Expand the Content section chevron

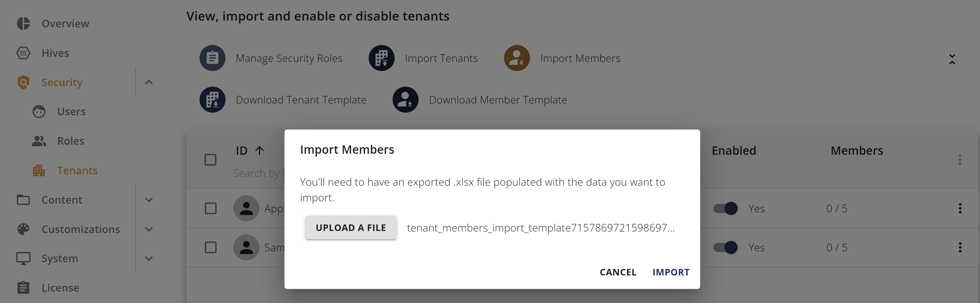[149, 200]
